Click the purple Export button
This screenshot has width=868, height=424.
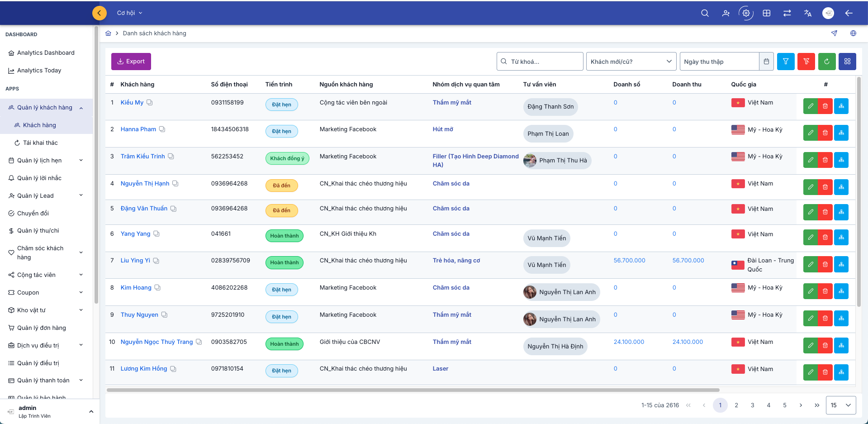(131, 62)
